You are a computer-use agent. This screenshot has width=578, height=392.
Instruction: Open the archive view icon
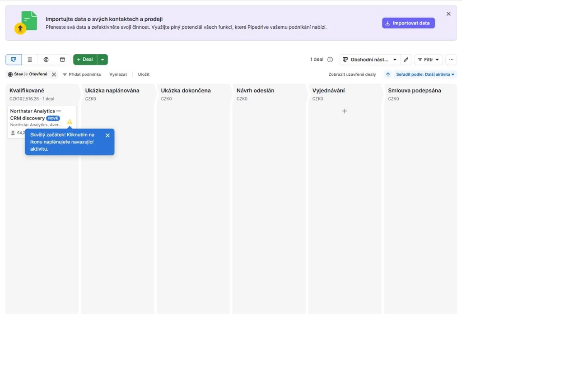pyautogui.click(x=62, y=60)
